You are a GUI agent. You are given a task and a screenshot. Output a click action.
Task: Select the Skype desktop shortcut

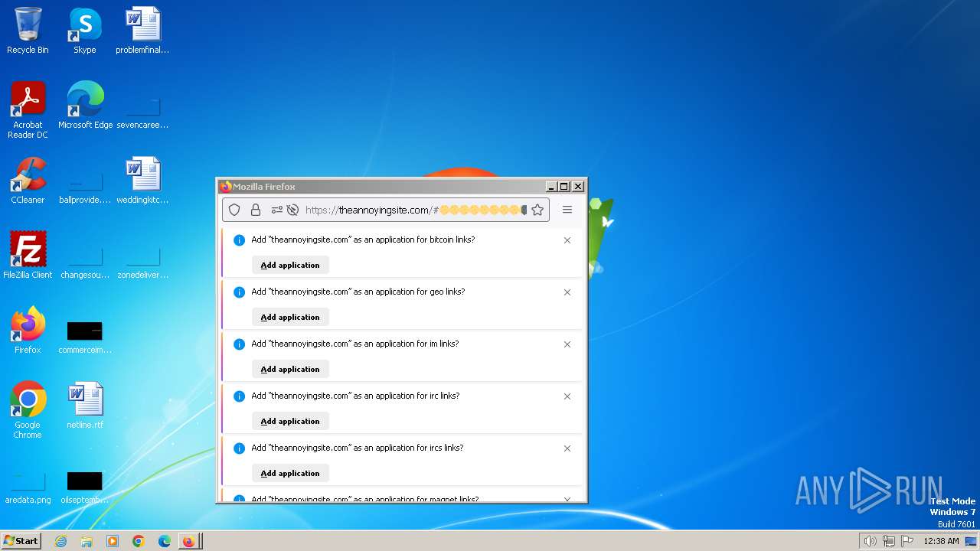click(x=85, y=31)
